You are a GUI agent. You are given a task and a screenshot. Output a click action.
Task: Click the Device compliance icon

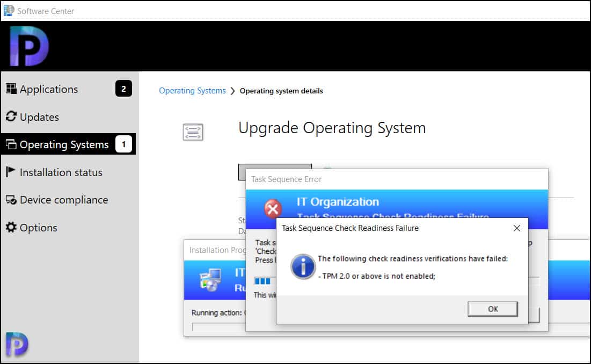coord(11,200)
